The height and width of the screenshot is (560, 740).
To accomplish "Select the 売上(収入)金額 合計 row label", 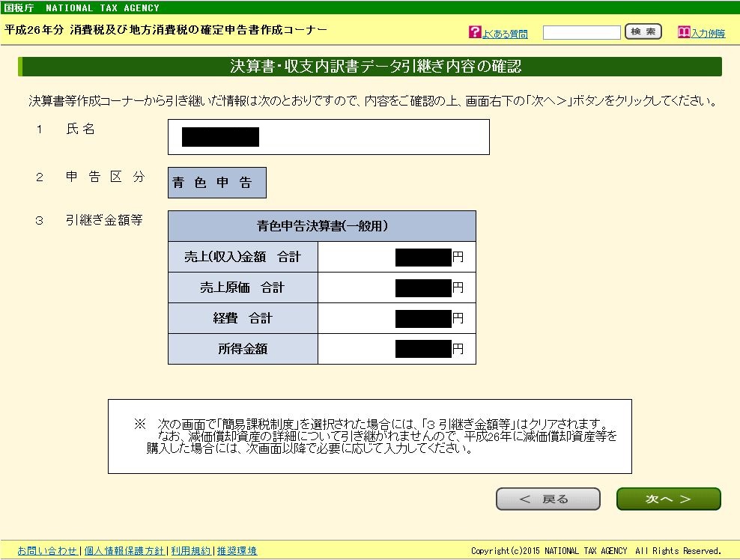I will pyautogui.click(x=243, y=257).
